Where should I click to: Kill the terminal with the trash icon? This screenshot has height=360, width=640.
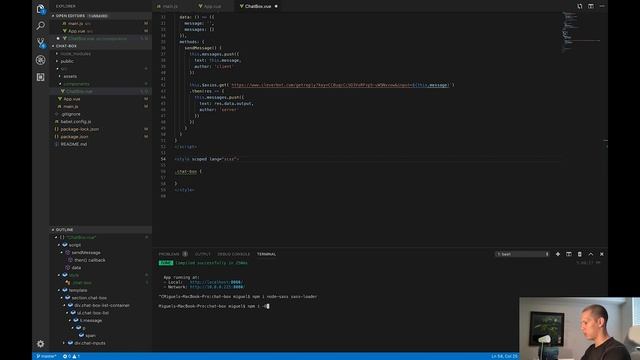pyautogui.click(x=580, y=254)
